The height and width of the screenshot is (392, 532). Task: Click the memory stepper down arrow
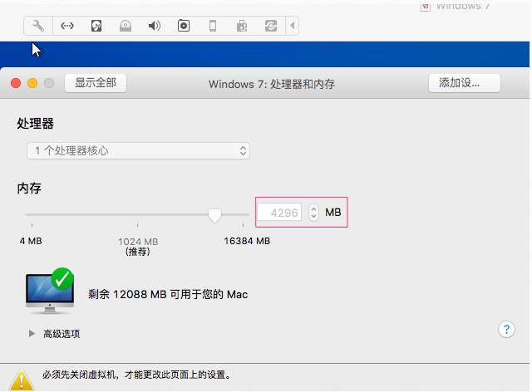point(313,216)
